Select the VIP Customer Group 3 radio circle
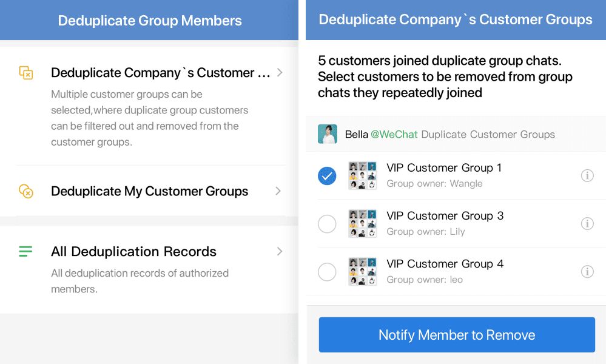This screenshot has height=364, width=606. pos(327,224)
